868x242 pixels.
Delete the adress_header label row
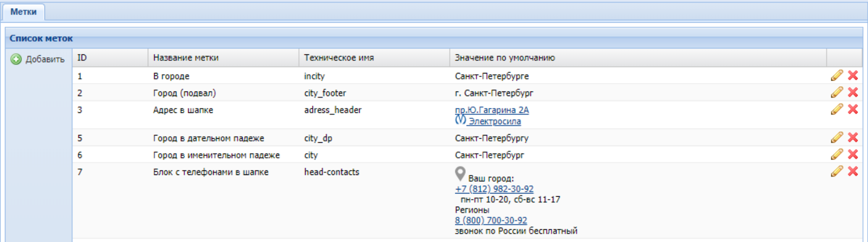coord(853,109)
